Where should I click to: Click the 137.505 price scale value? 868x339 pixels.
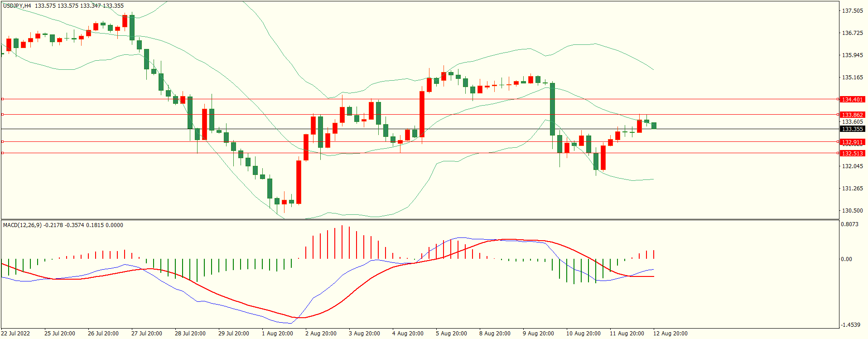(852, 10)
